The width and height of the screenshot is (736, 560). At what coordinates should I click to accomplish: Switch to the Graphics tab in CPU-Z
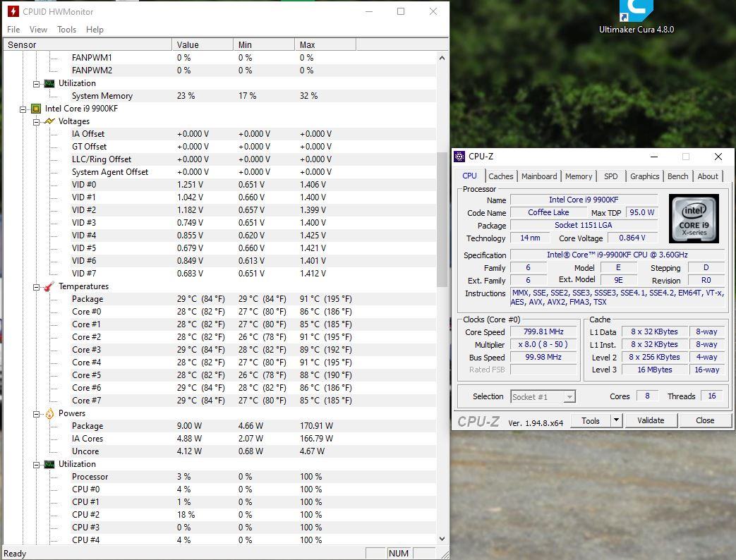tap(644, 176)
